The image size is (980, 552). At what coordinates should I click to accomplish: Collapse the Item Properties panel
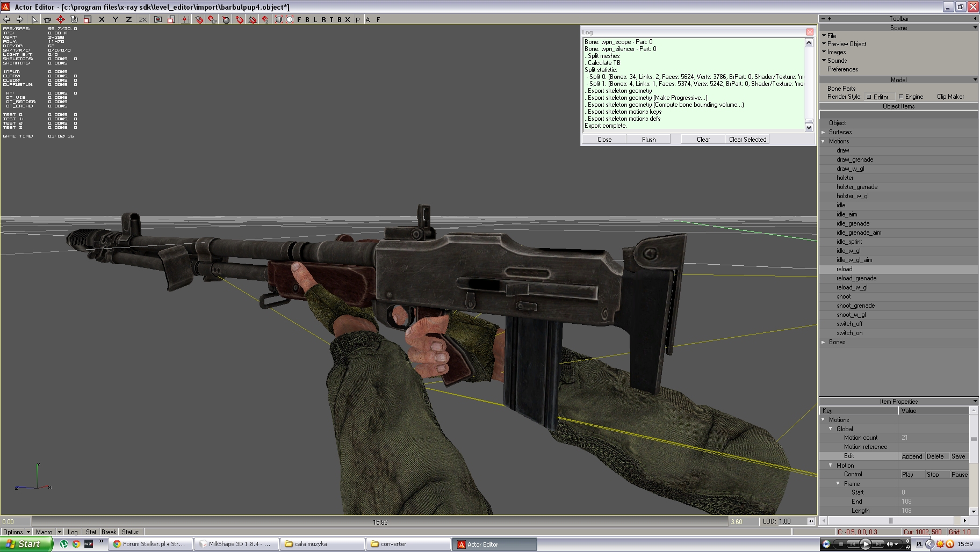[x=975, y=401]
